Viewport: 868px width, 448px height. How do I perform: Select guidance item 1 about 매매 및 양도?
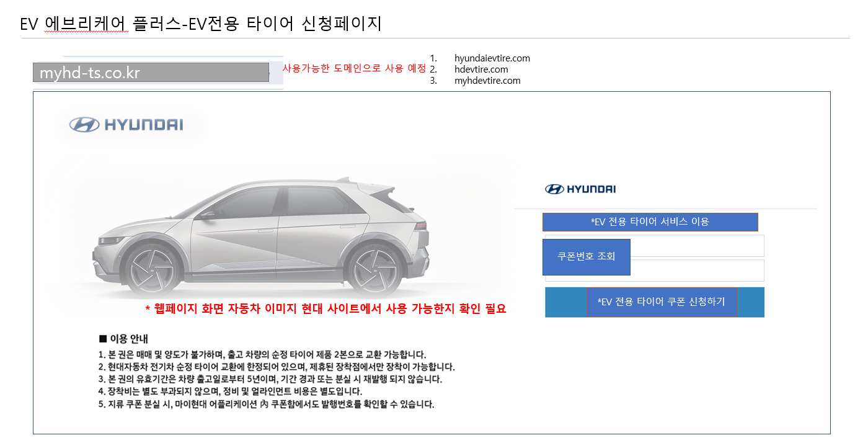tap(262, 355)
